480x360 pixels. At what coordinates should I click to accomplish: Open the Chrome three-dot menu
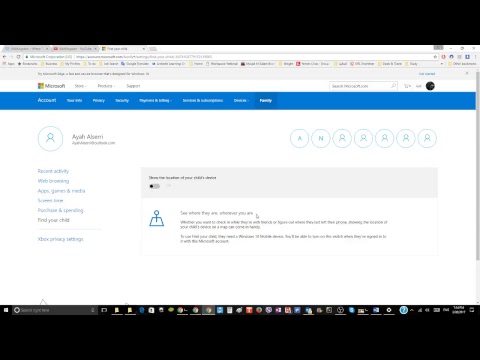[476, 57]
